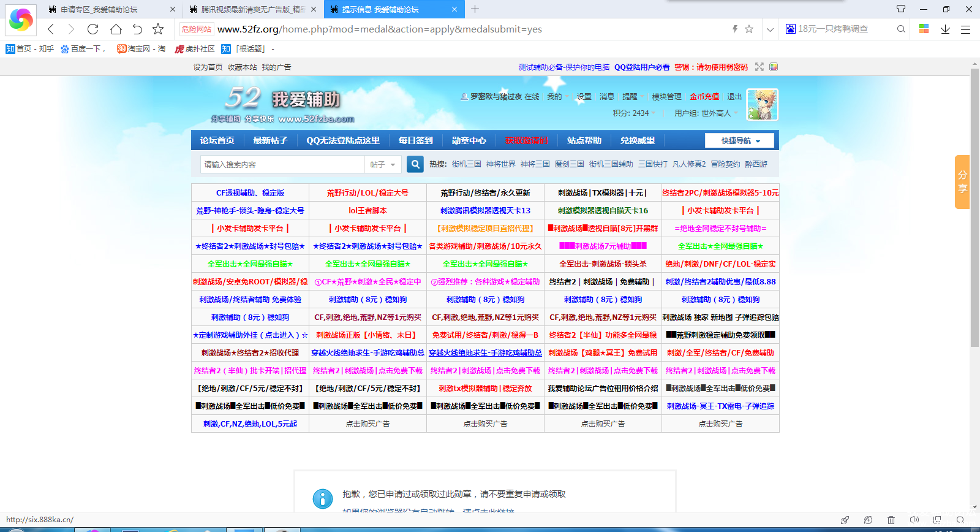980x532 pixels.
Task: Open the 刺激战场-冥王-TX雷电-子弹追踪 ad link
Action: (720, 406)
